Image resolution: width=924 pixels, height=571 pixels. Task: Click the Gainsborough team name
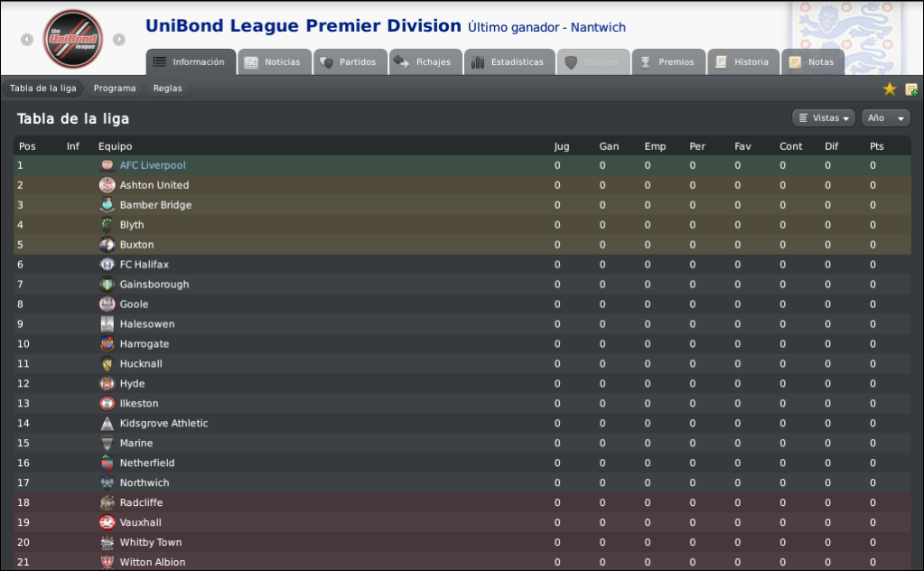154,285
